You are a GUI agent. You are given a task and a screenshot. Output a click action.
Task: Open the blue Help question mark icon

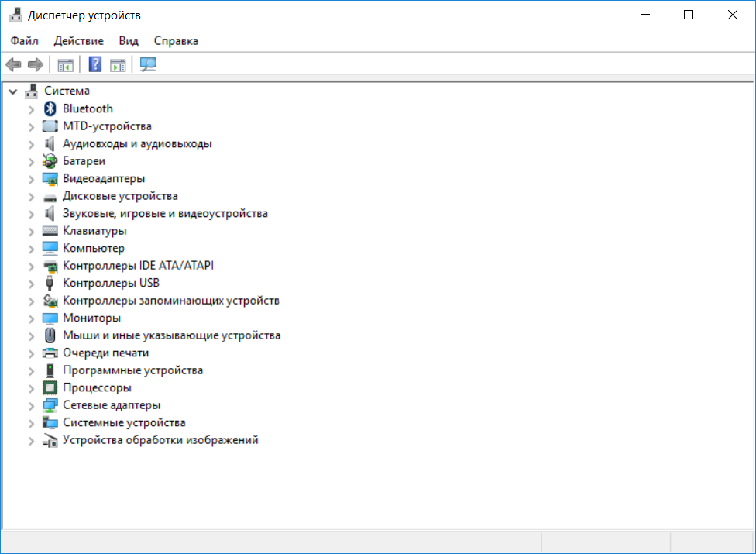point(95,64)
